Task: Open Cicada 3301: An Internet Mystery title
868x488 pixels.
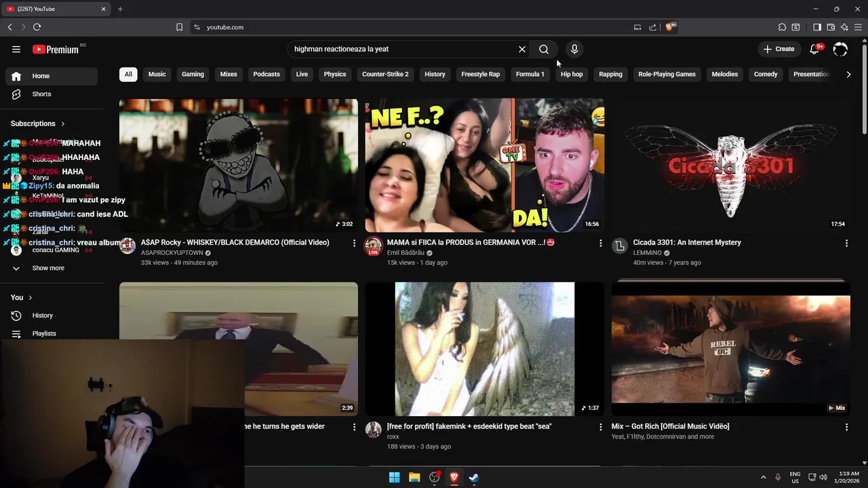Action: pos(687,242)
